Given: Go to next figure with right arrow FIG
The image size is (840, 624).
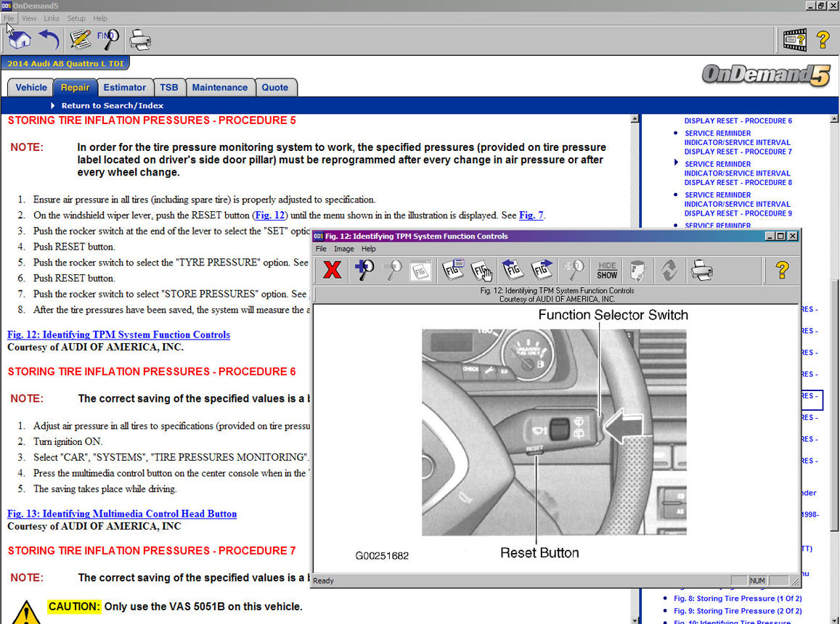Looking at the screenshot, I should click(x=542, y=270).
